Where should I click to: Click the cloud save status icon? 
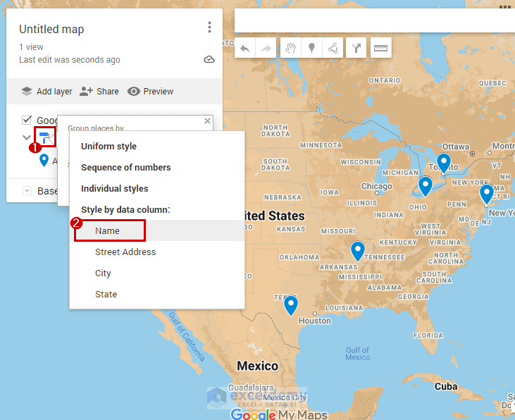point(209,60)
